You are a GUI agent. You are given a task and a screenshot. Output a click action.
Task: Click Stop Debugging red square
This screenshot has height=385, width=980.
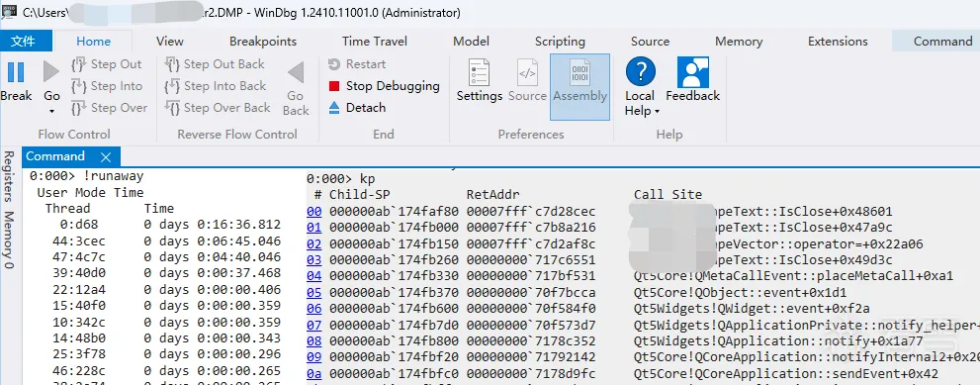tap(334, 86)
